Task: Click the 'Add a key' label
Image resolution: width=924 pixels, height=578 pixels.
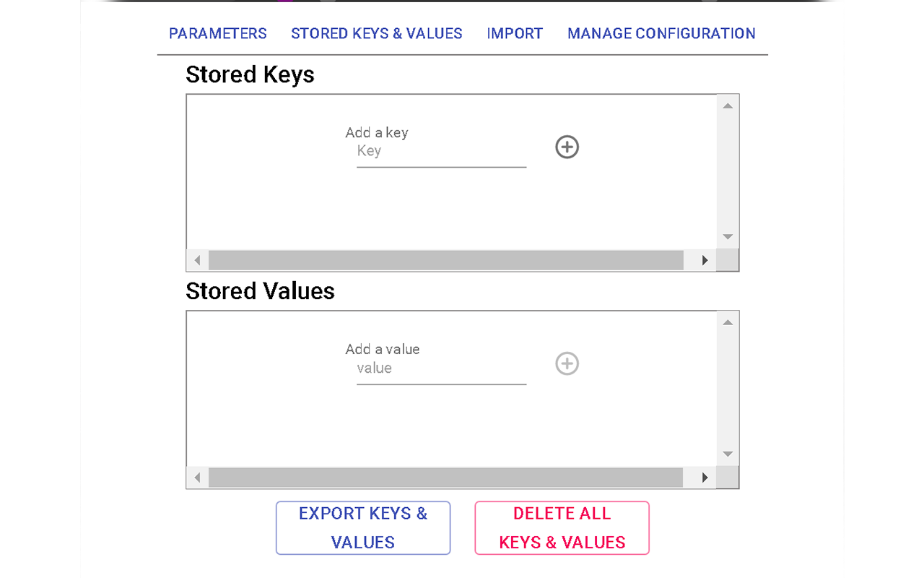Action: [x=377, y=132]
